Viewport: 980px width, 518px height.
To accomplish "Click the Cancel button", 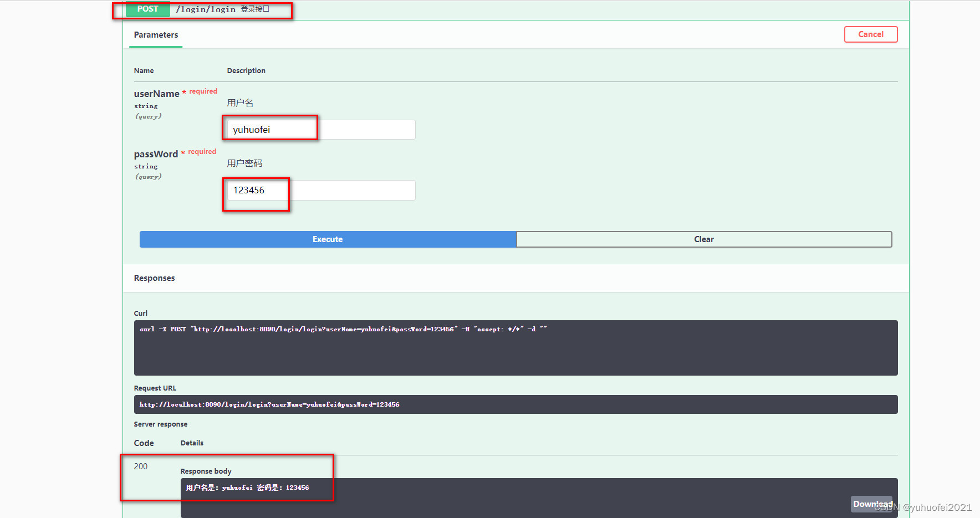I will [x=871, y=34].
